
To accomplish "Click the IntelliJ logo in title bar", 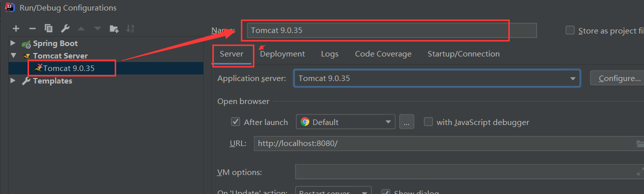I will (x=10, y=7).
